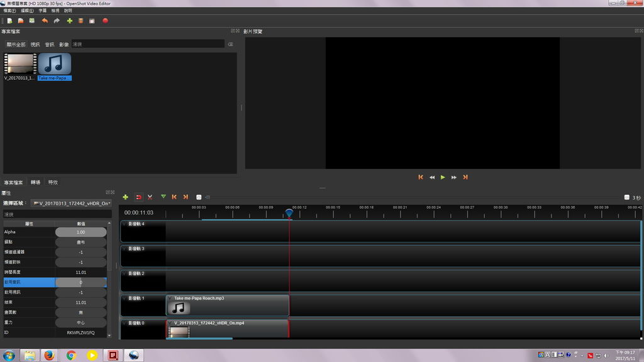Click the 重力 value 中心
The image size is (644, 362).
click(x=81, y=322)
